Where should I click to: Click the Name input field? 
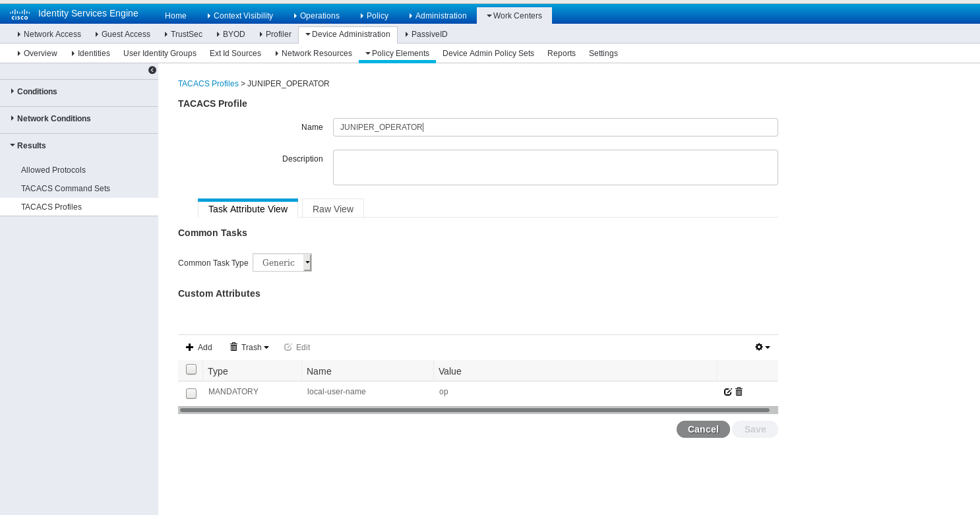pyautogui.click(x=555, y=127)
